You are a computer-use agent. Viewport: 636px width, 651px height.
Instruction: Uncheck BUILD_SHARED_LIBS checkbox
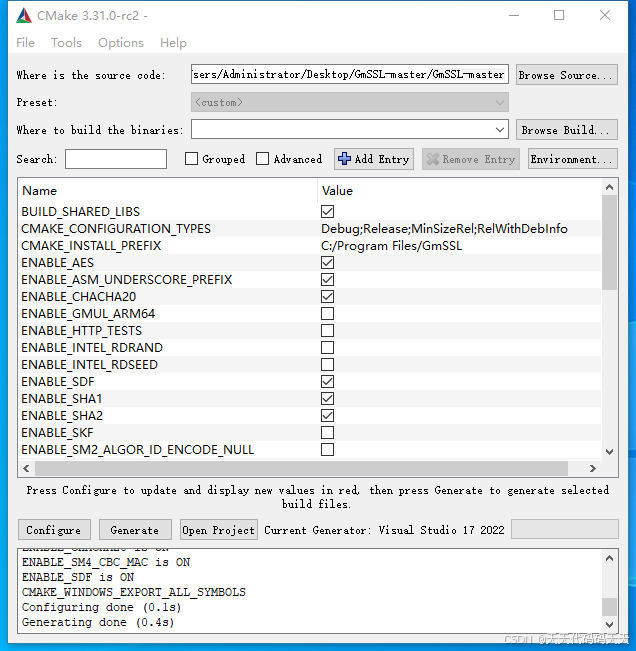pos(328,211)
